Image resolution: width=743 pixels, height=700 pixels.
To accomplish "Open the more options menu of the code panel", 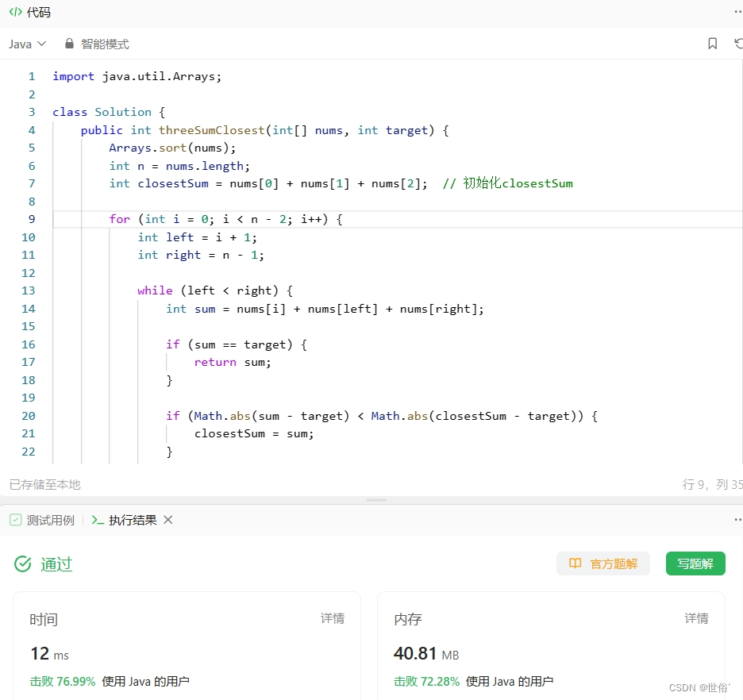I will pyautogui.click(x=737, y=12).
